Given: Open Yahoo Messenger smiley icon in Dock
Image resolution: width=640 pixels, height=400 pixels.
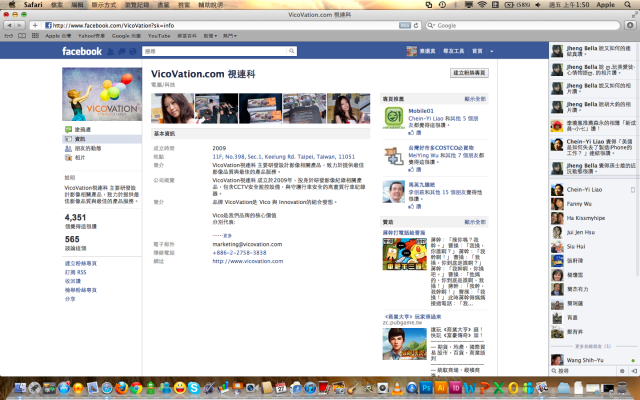Looking at the screenshot, I should click(180, 388).
